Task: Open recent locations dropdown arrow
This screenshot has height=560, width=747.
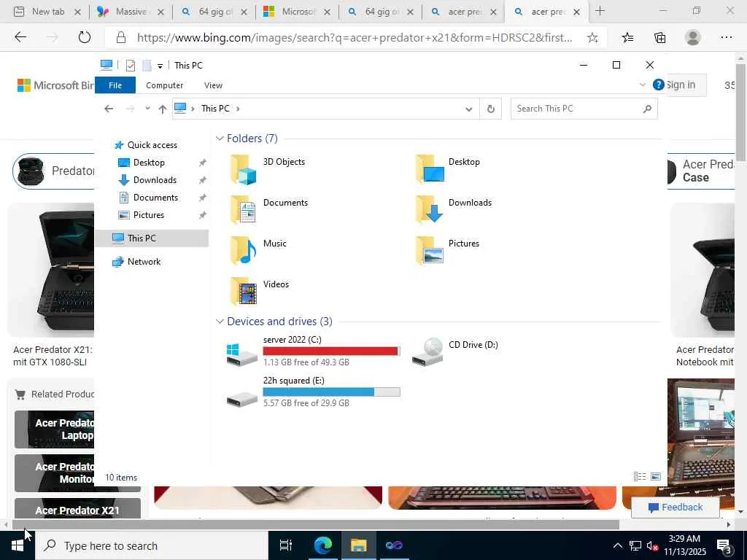Action: (x=147, y=109)
